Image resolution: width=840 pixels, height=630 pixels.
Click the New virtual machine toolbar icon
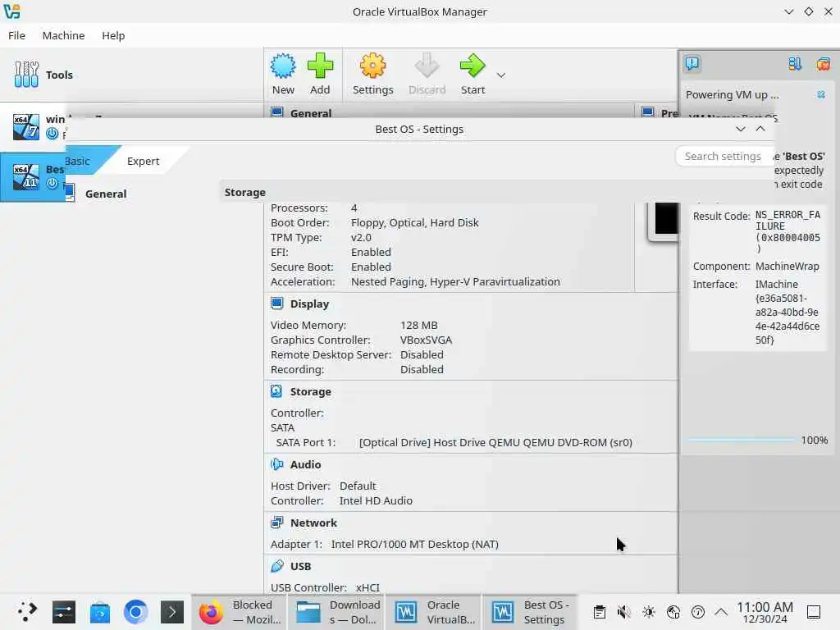coord(283,74)
